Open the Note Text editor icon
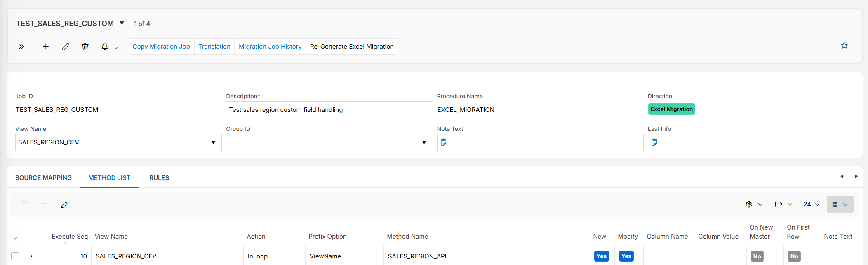The width and height of the screenshot is (868, 265). click(444, 142)
